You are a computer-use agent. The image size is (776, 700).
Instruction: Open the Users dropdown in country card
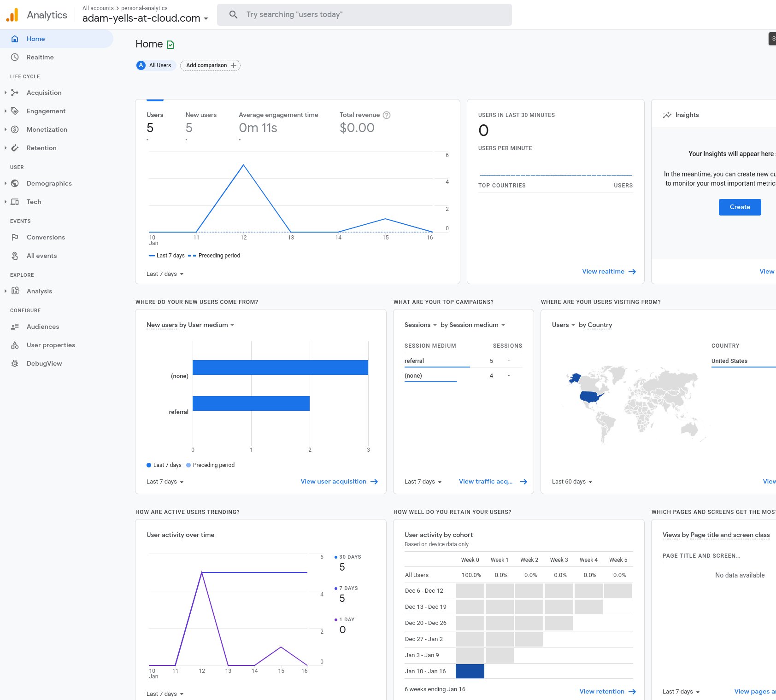[x=564, y=325]
